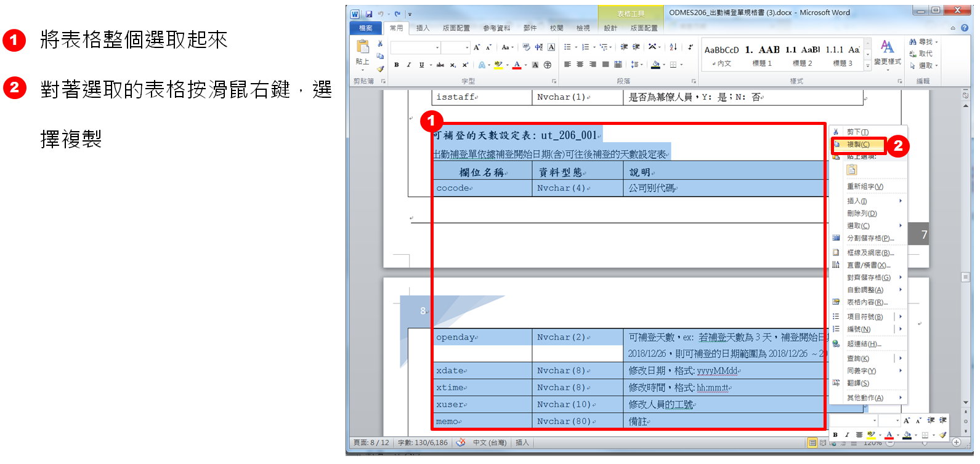
Task: Toggle strikethrough formatting in the ribbon
Action: pyautogui.click(x=440, y=65)
